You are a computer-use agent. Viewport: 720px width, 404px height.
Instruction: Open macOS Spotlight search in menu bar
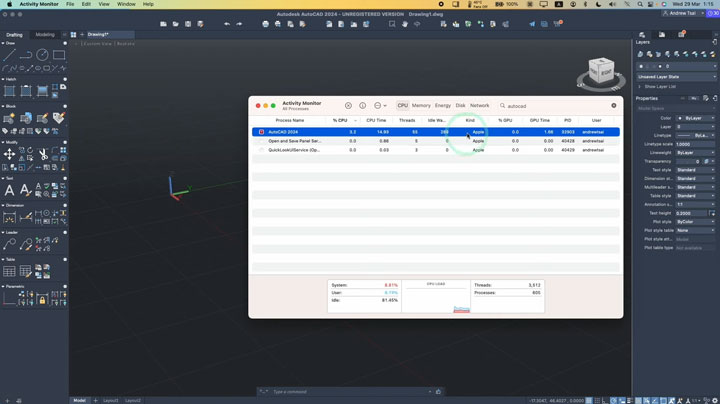(x=640, y=4)
